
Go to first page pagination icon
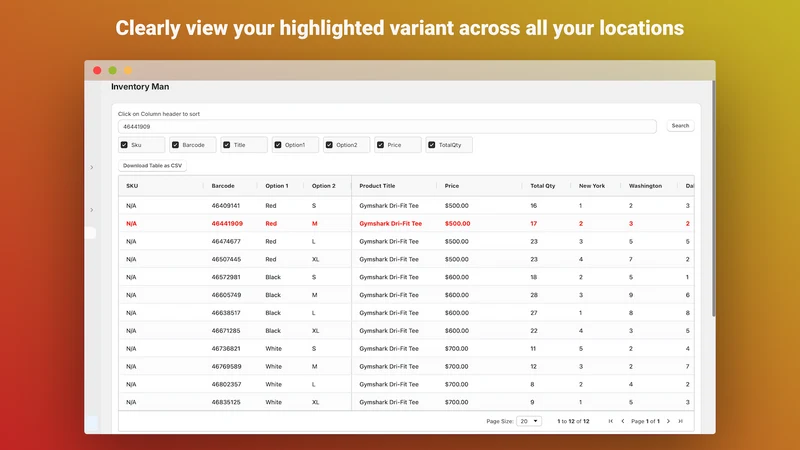pos(611,421)
